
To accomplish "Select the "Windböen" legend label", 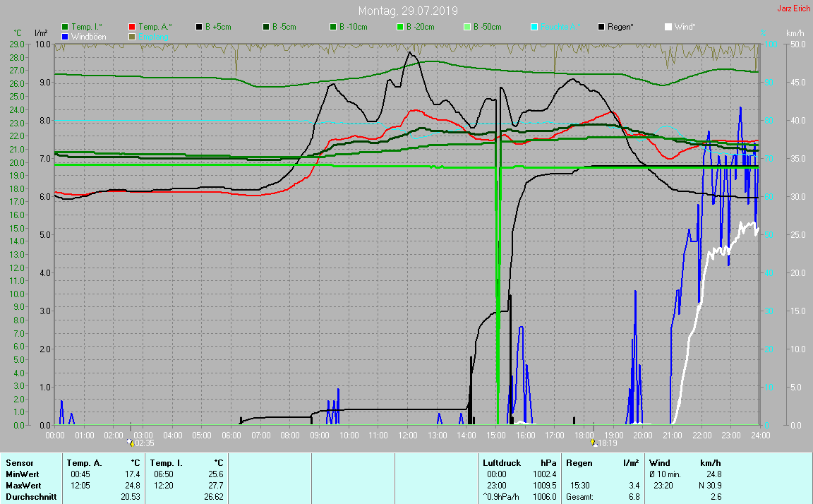I will (89, 37).
